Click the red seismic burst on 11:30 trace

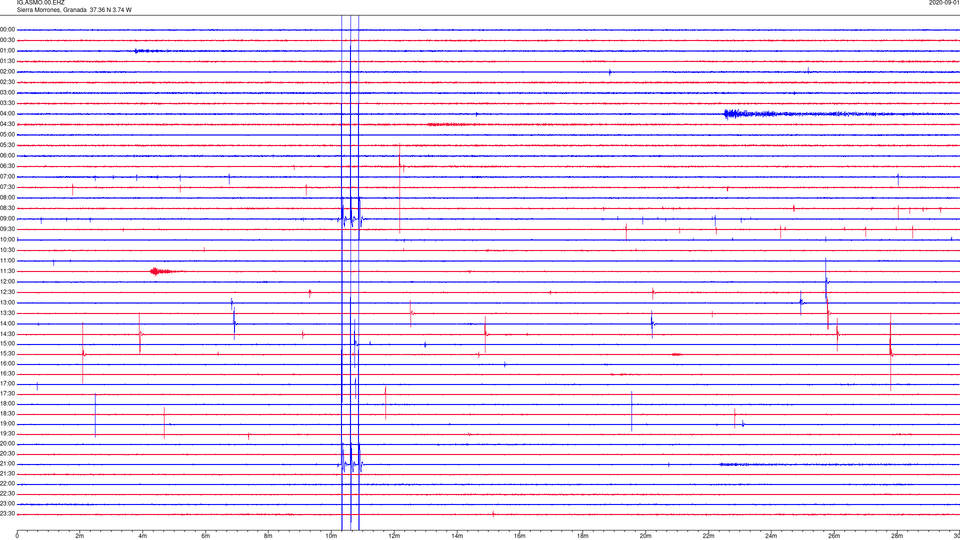click(164, 271)
